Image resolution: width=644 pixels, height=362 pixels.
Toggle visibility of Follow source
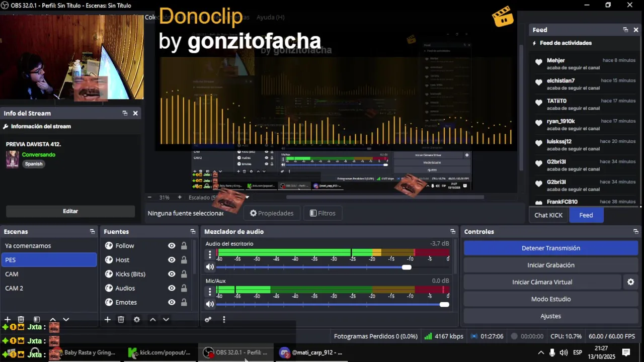172,246
